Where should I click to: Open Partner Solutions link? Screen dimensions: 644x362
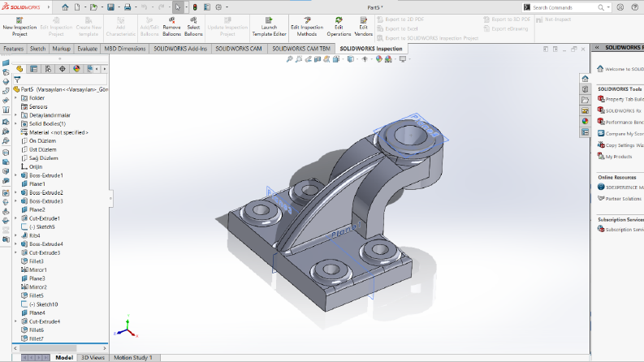pyautogui.click(x=620, y=199)
